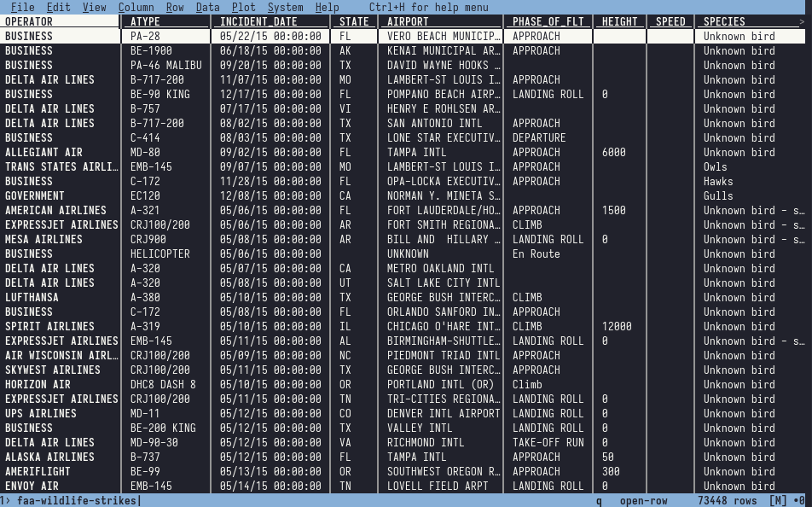Screen dimensions: 812x507
Task: Click the BIRMINGHAM-SHUTTLE… airport cell
Action: click(444, 341)
